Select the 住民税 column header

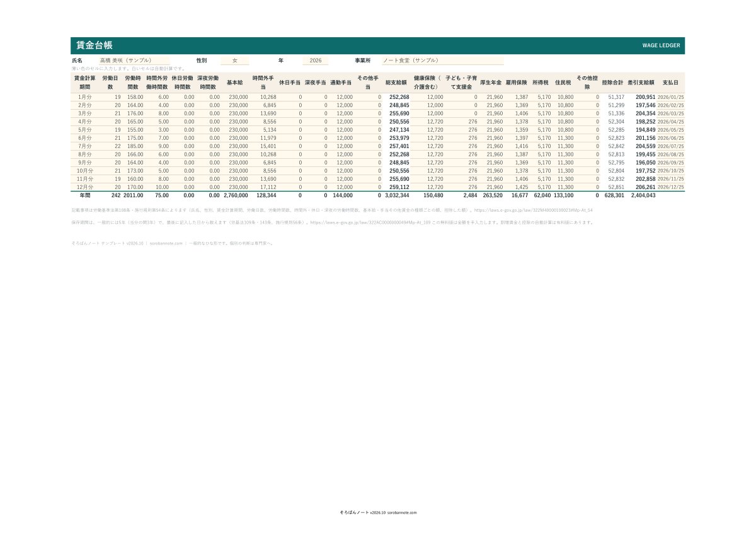coord(563,82)
